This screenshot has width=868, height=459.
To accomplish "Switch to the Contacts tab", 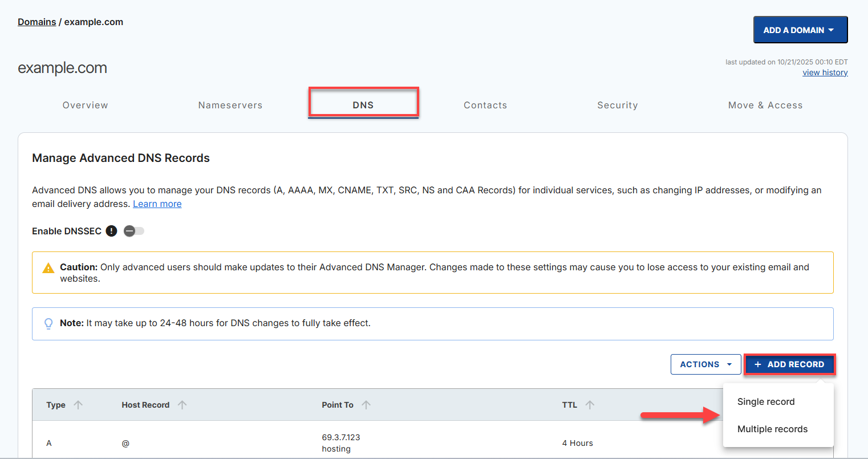I will tap(485, 105).
